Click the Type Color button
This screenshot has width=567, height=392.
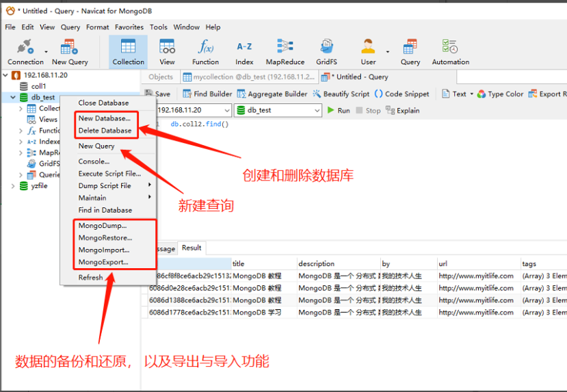click(x=500, y=94)
